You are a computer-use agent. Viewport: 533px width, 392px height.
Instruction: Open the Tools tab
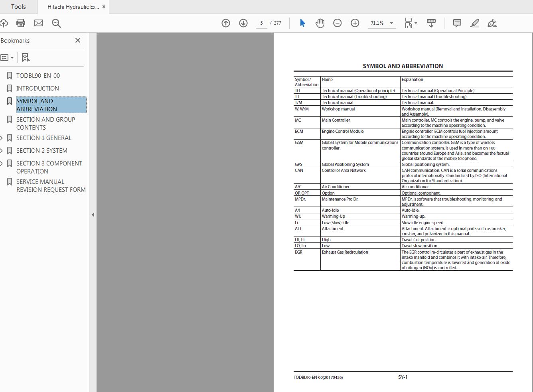18,7
